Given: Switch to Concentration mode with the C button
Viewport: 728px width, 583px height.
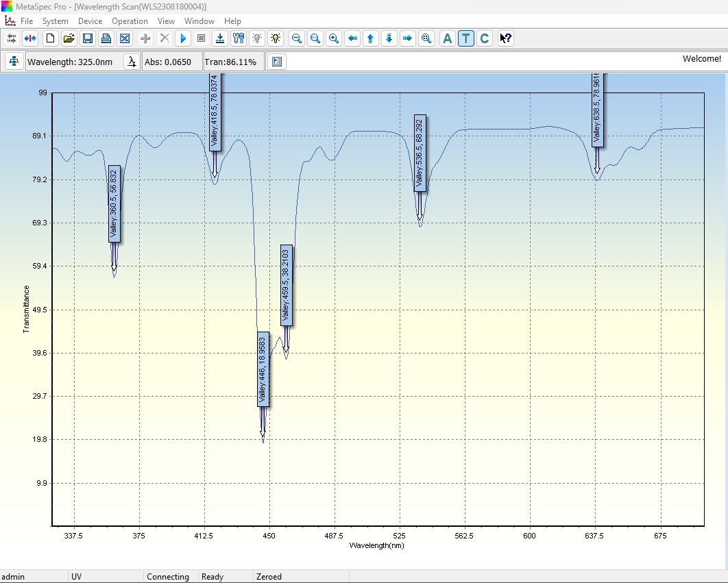Looking at the screenshot, I should (485, 38).
